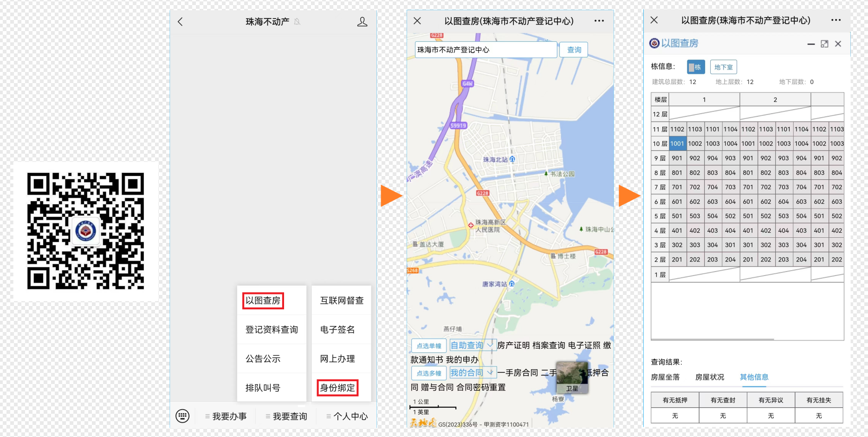Switch to keyboard input icon
Screen dimensions: 868x437
182,416
